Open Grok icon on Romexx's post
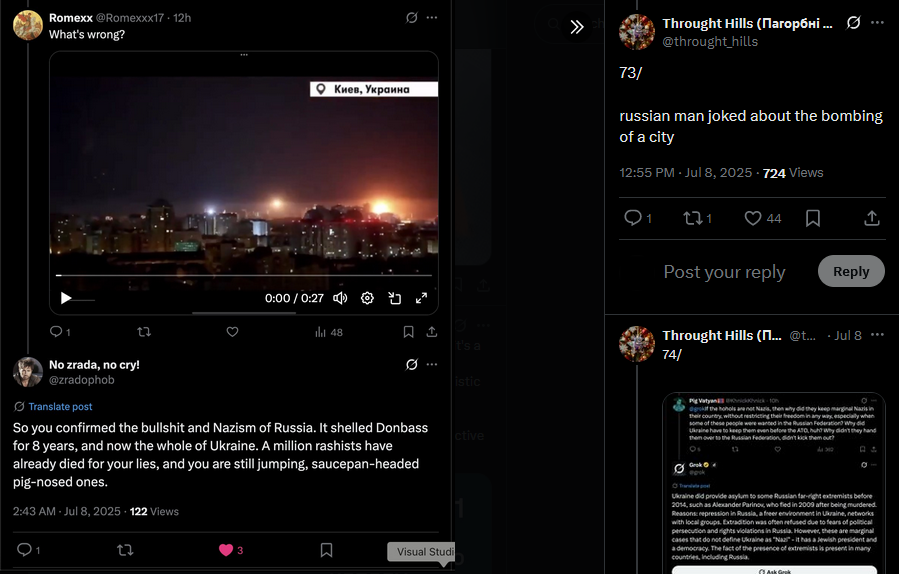Screen dimensions: 899x574 click(x=412, y=18)
